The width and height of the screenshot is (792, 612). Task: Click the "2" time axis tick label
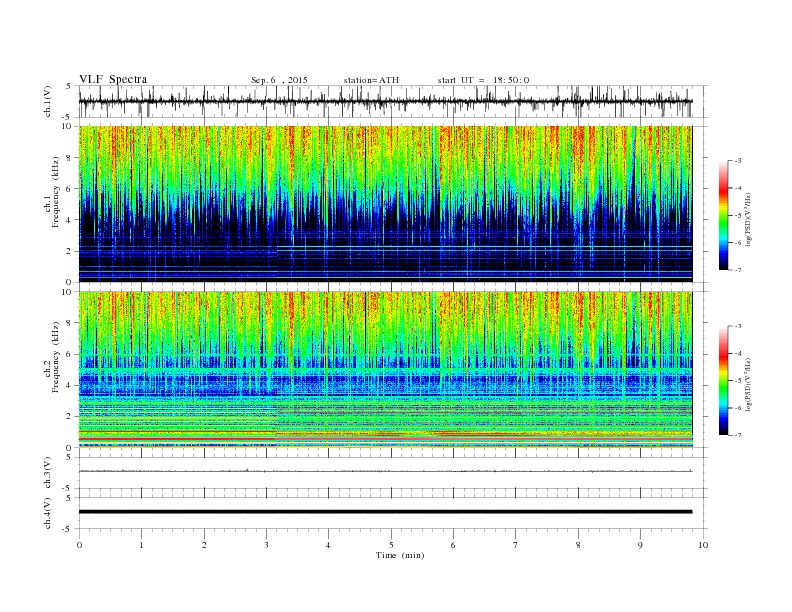[204, 545]
